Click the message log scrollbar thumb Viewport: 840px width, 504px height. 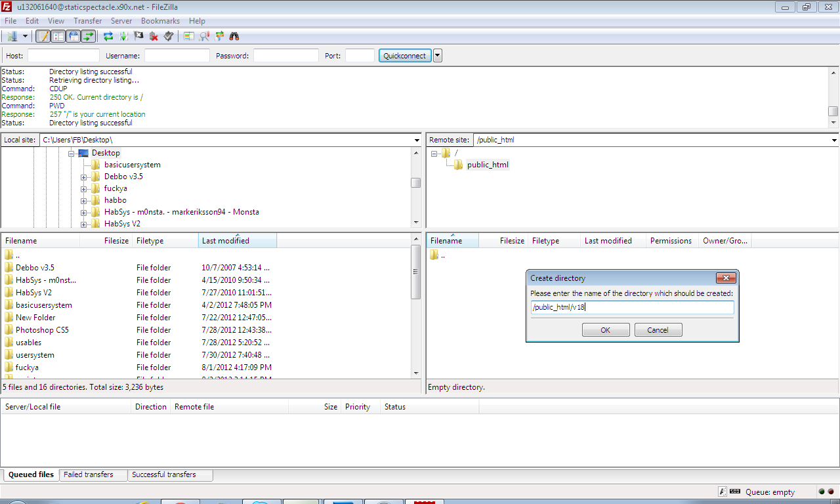pos(833,111)
